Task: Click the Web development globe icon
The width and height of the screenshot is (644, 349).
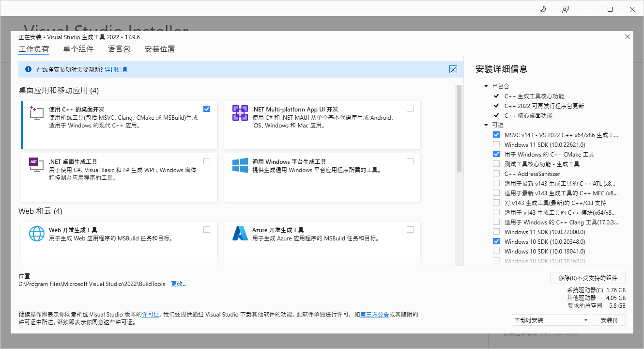Action: pyautogui.click(x=36, y=234)
